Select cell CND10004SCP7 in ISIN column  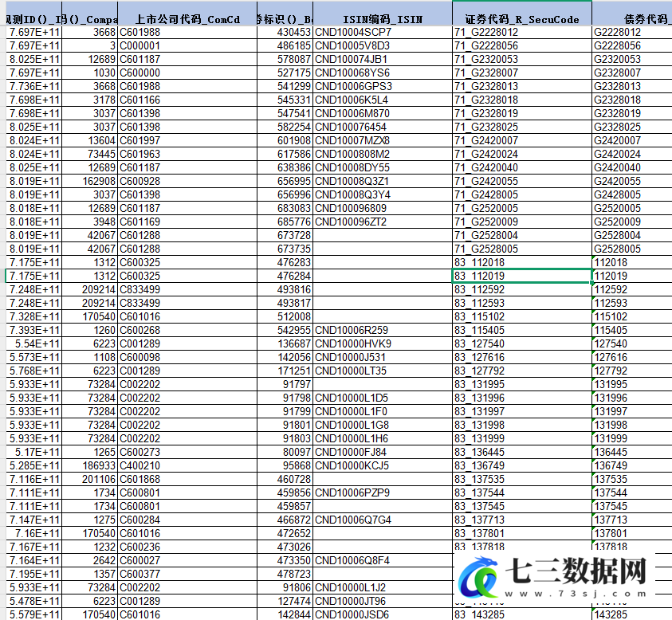pyautogui.click(x=383, y=32)
